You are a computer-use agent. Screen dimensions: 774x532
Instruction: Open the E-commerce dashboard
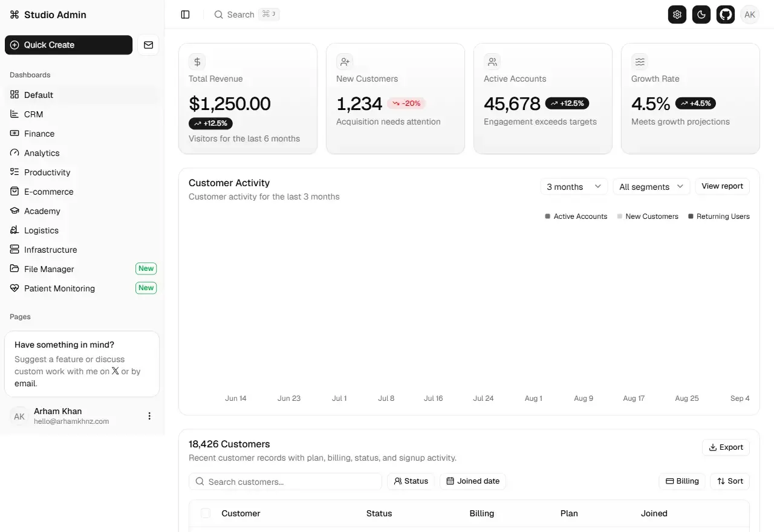point(82,192)
